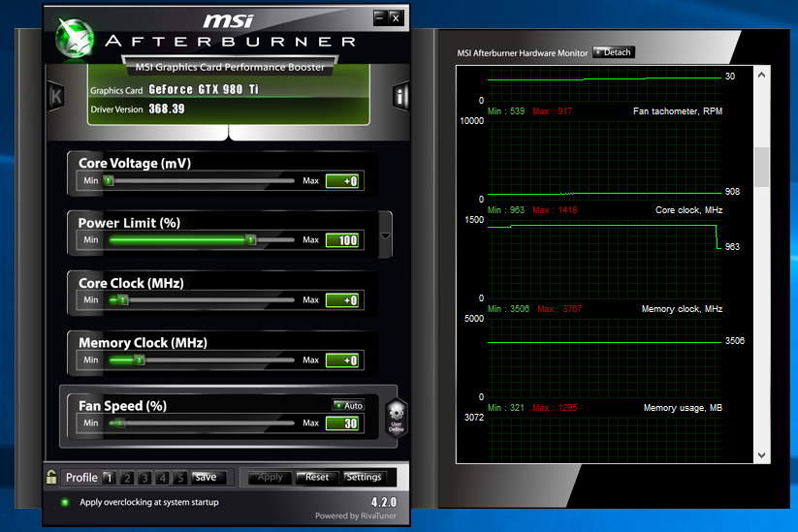Screen dimensions: 798x532
Task: Click the Core Clock +0 value field
Action: point(342,300)
